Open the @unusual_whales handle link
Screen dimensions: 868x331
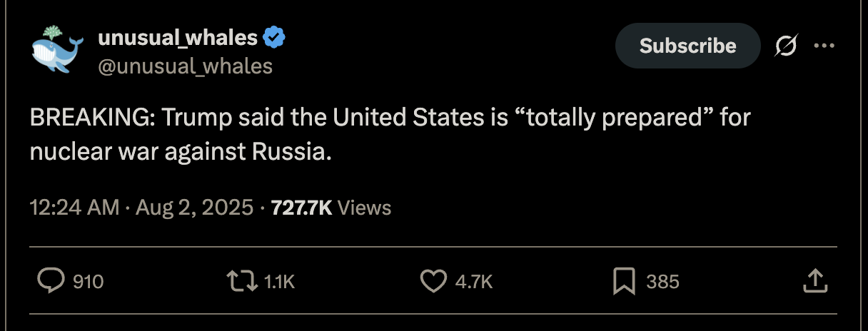click(185, 66)
